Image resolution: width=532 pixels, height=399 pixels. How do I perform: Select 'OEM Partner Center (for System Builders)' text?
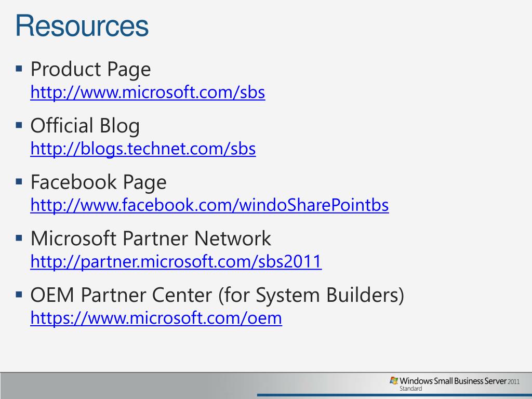click(217, 295)
